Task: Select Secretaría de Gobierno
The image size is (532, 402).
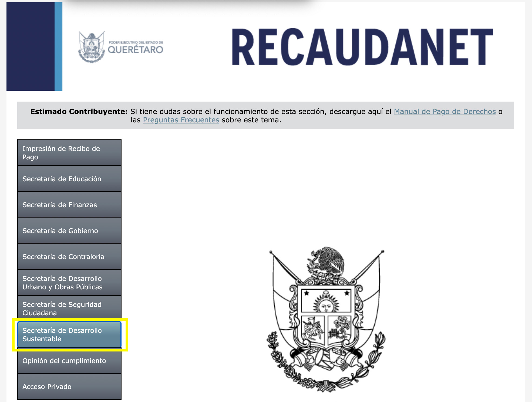Action: (69, 231)
